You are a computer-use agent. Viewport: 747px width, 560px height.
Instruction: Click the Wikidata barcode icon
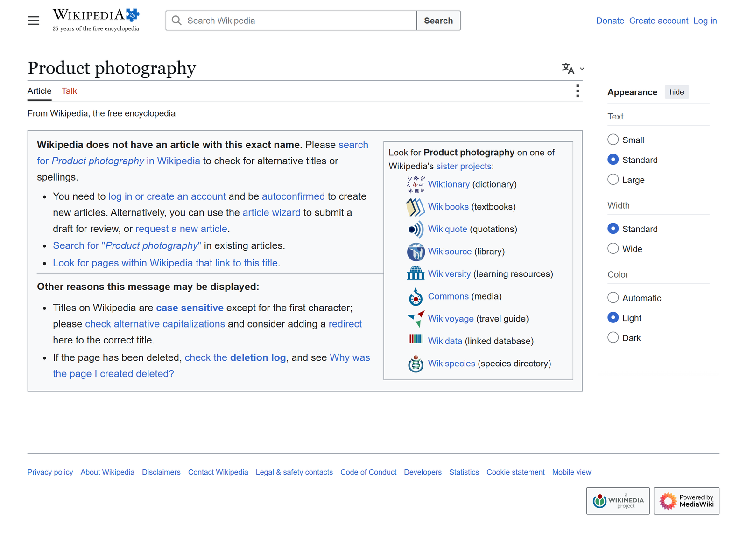416,339
